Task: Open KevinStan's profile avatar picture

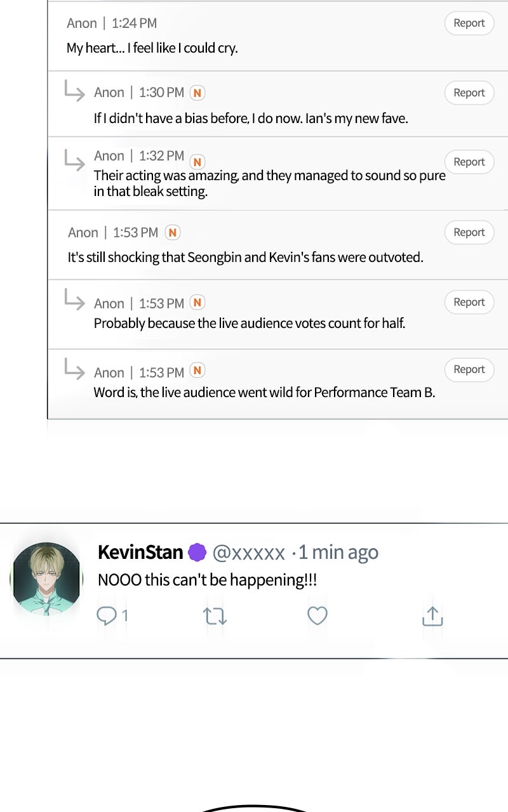Action: tap(47, 578)
